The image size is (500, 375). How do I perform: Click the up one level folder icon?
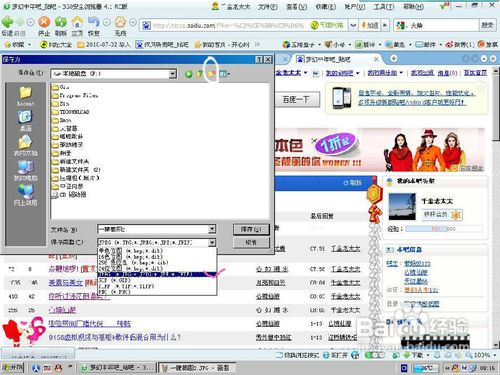coord(200,74)
